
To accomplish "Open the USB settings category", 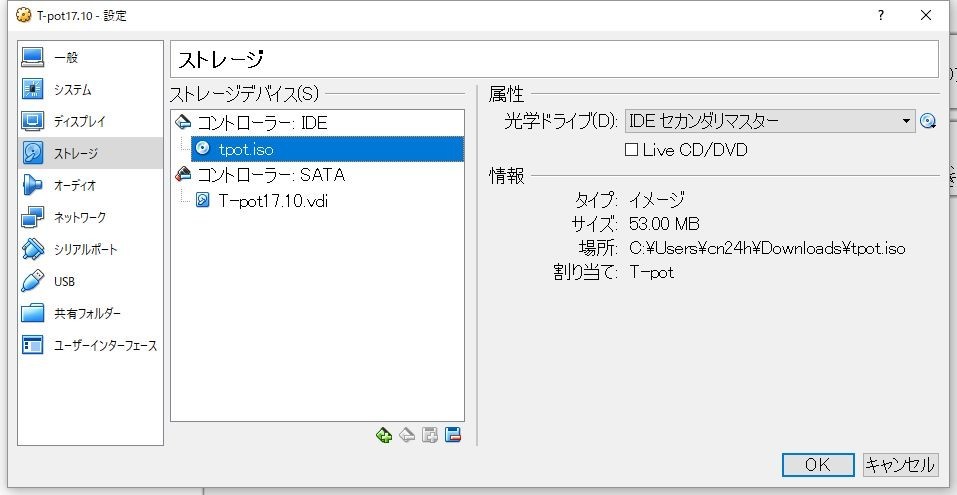I will point(90,281).
